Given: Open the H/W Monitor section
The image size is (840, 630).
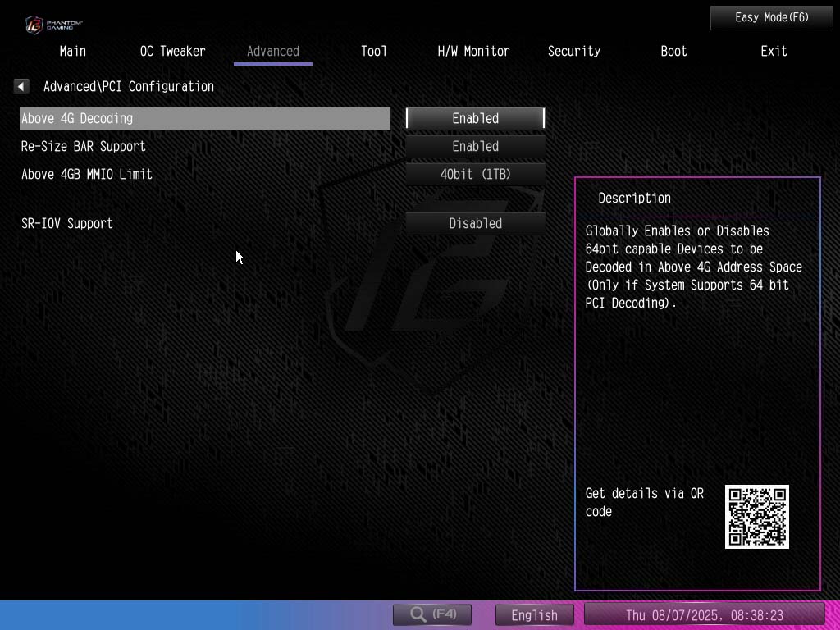Looking at the screenshot, I should tap(472, 51).
